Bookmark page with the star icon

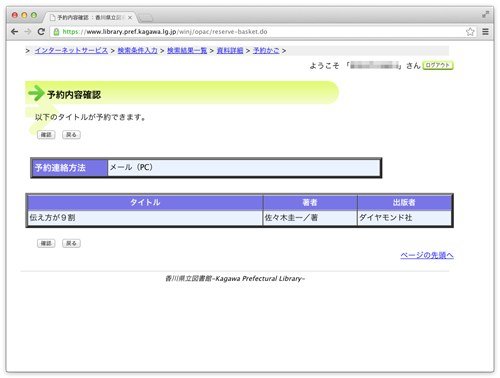pyautogui.click(x=470, y=32)
